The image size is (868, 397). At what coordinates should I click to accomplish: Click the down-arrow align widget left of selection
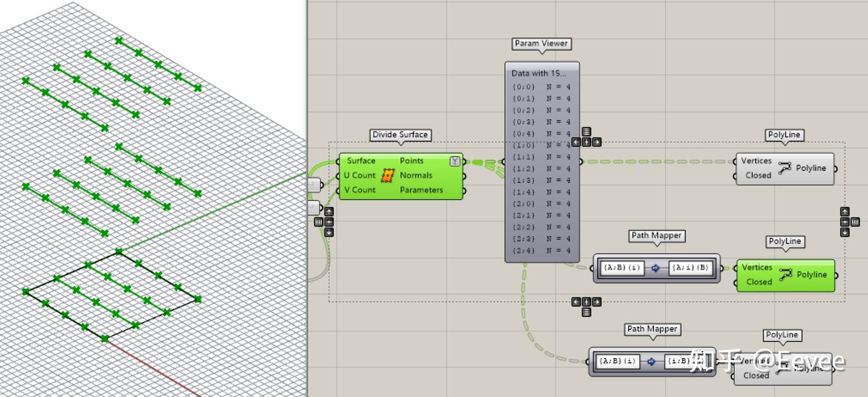[329, 232]
